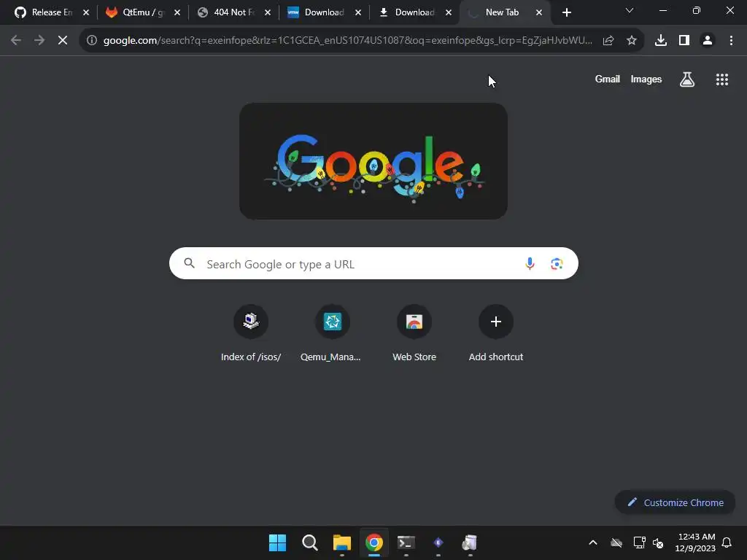Add a new shortcut
This screenshot has height=560, width=747.
tap(496, 333)
